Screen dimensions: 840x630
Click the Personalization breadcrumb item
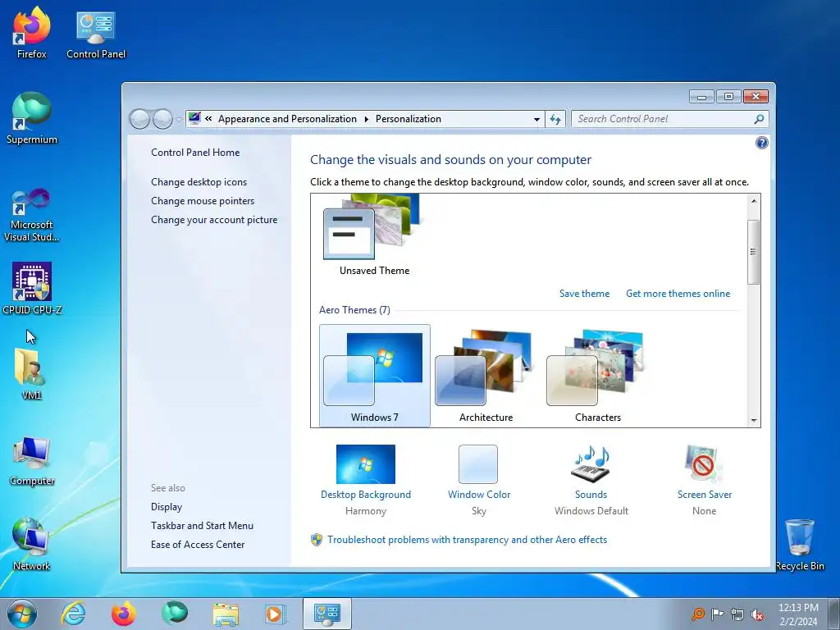click(x=409, y=119)
